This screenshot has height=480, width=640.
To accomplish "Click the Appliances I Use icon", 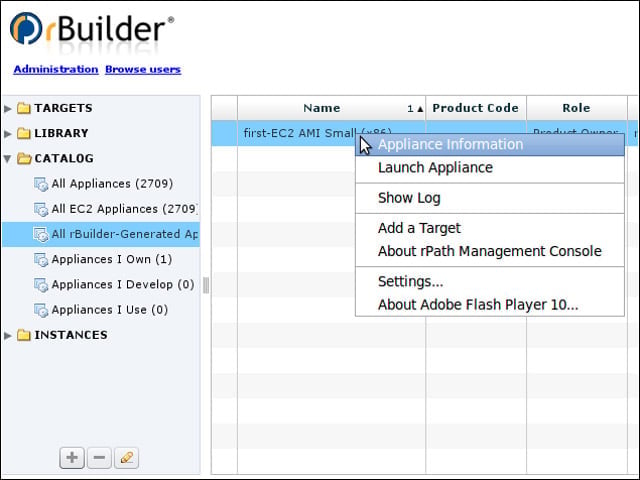I will [x=41, y=310].
